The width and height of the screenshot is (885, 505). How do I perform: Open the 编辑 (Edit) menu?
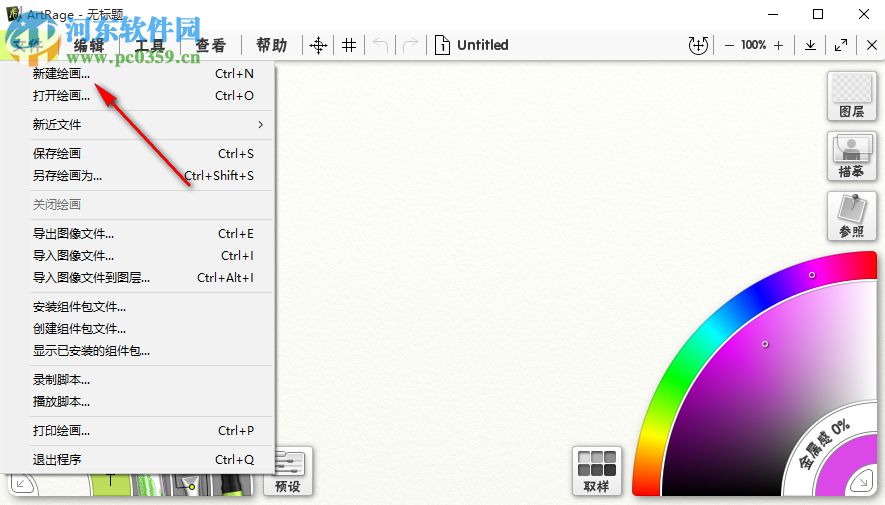point(89,45)
